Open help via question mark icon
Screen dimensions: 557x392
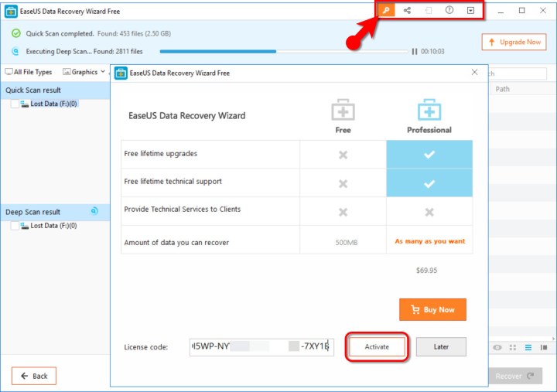(x=449, y=11)
